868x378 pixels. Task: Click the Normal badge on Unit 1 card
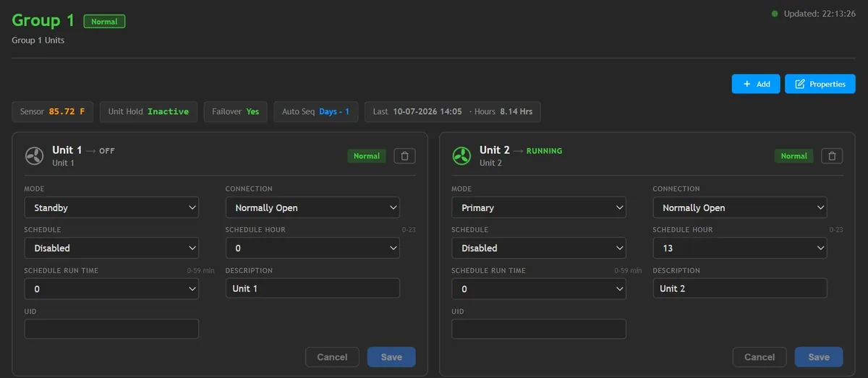point(367,156)
